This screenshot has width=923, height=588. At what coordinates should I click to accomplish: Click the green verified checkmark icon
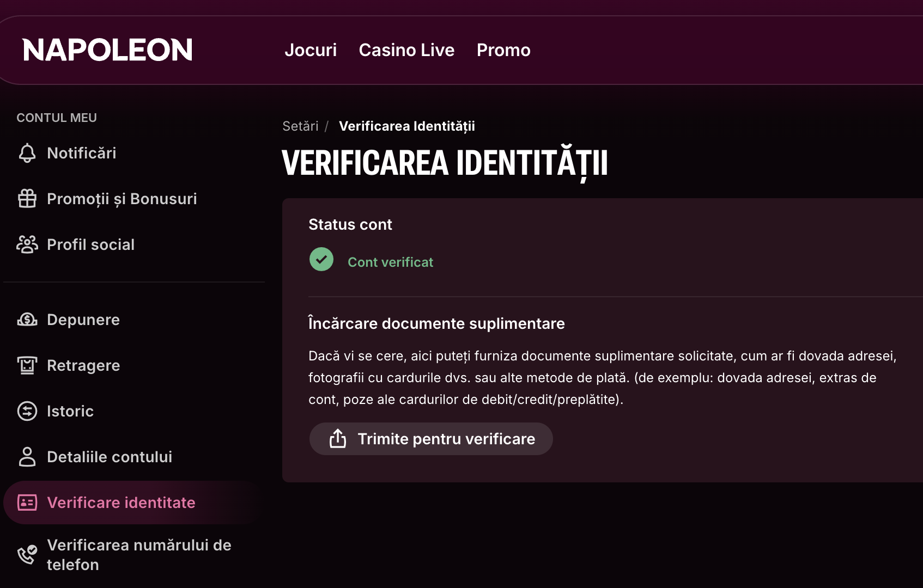(321, 260)
